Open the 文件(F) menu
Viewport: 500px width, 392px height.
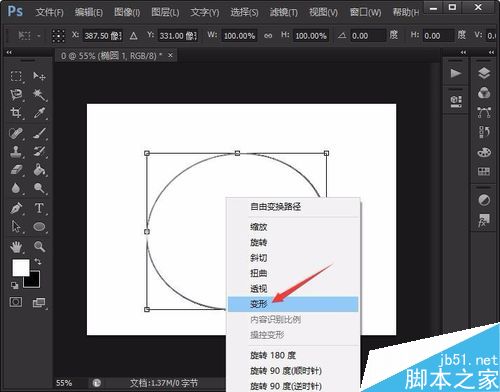(x=49, y=13)
